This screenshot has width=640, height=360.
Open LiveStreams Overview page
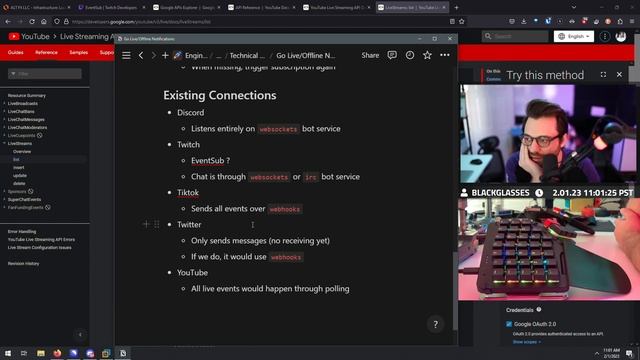pos(22,151)
